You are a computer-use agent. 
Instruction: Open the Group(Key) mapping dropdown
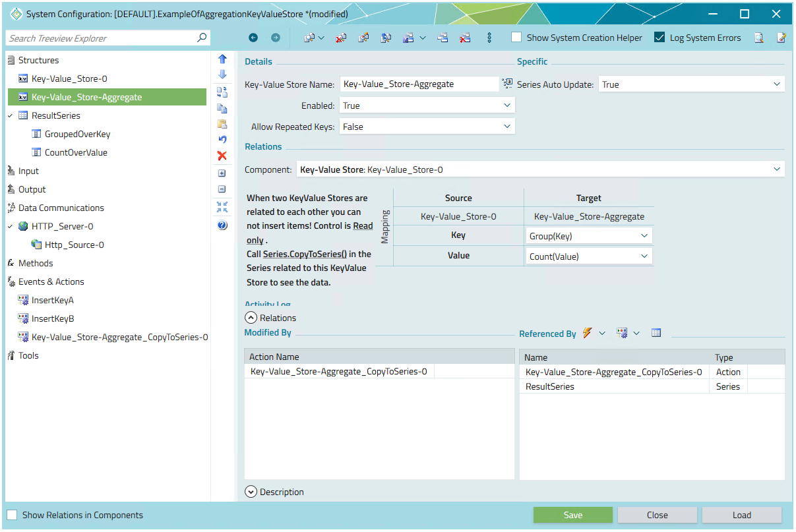tap(589, 235)
